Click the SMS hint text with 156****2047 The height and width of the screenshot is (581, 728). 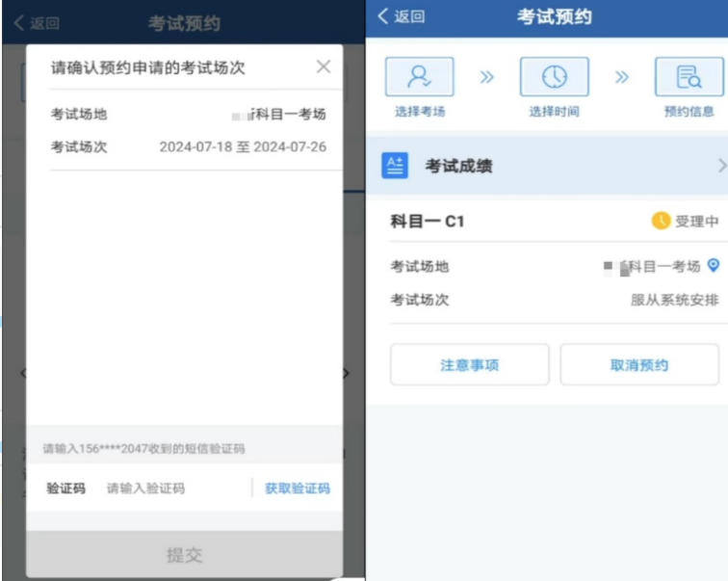[x=143, y=448]
